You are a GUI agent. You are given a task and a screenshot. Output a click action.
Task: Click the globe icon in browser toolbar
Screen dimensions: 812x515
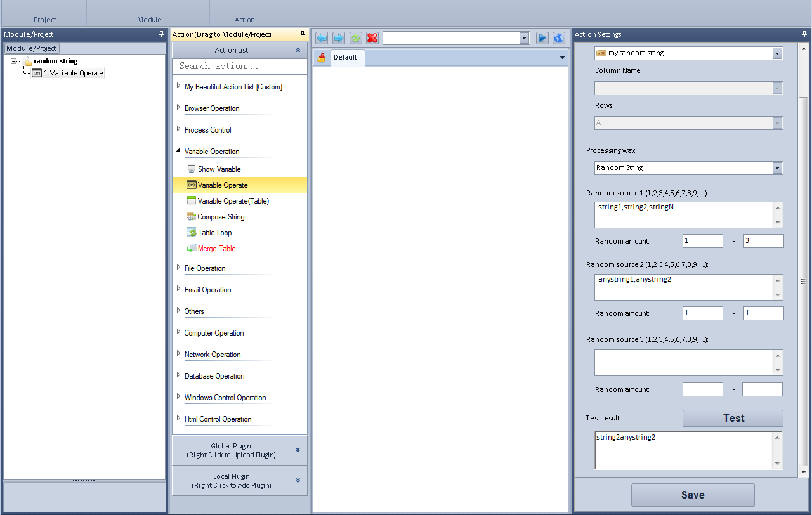click(x=559, y=38)
